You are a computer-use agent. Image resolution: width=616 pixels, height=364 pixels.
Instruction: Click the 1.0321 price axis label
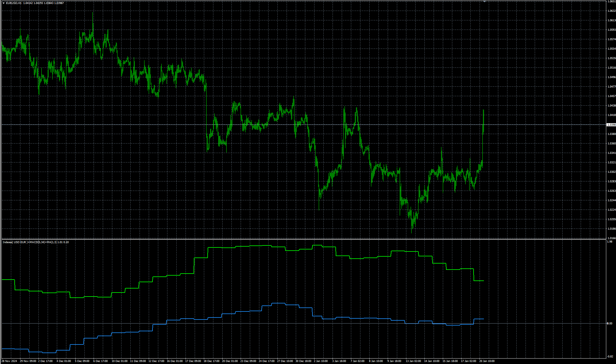611,162
